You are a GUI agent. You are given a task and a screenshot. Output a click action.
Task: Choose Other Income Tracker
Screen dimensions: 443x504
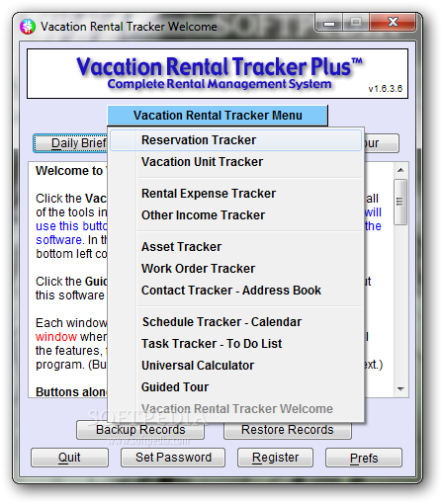click(x=235, y=215)
